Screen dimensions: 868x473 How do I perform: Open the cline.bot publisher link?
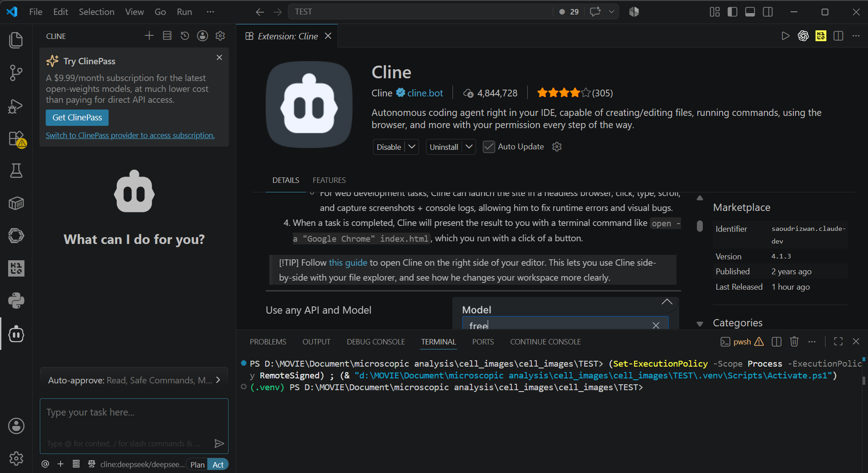(425, 93)
